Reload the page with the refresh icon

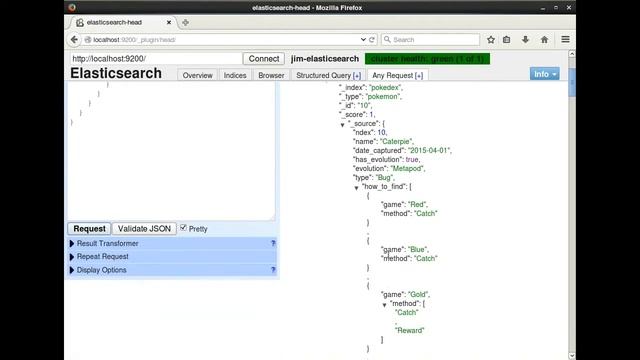(x=372, y=40)
